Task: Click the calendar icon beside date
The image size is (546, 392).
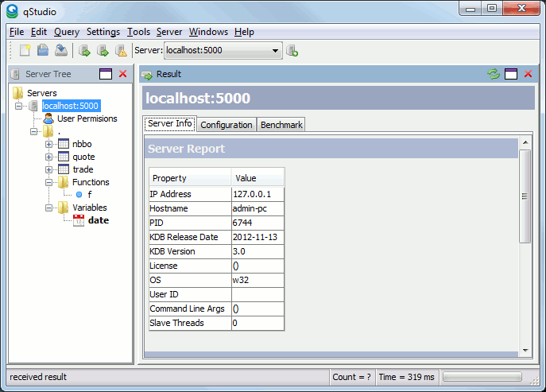Action: point(79,220)
